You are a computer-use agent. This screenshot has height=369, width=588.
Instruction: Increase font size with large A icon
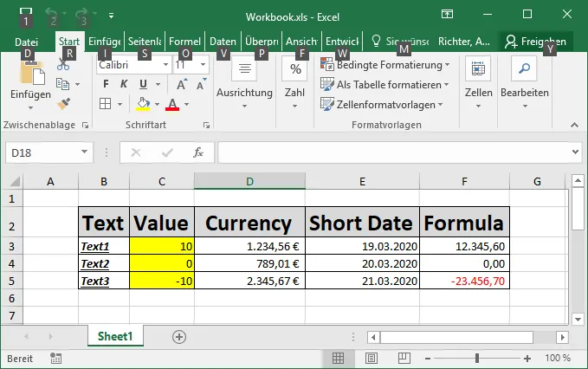182,84
